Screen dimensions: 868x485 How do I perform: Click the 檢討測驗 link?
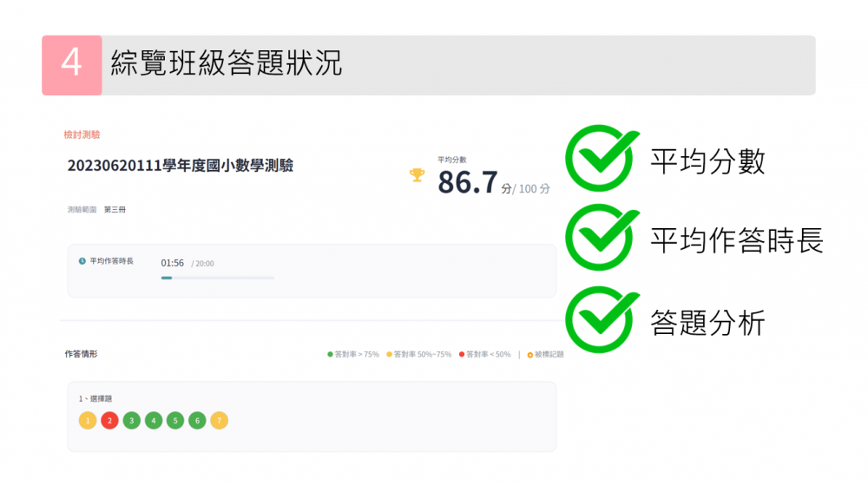82,134
